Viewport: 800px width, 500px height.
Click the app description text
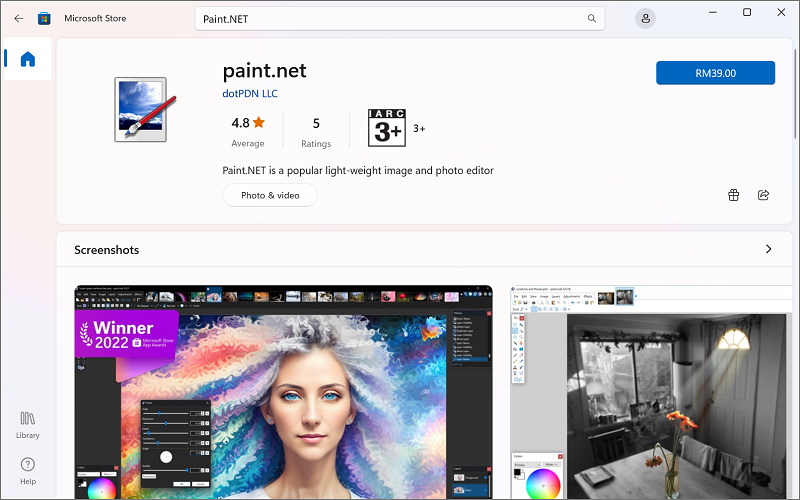click(x=358, y=170)
